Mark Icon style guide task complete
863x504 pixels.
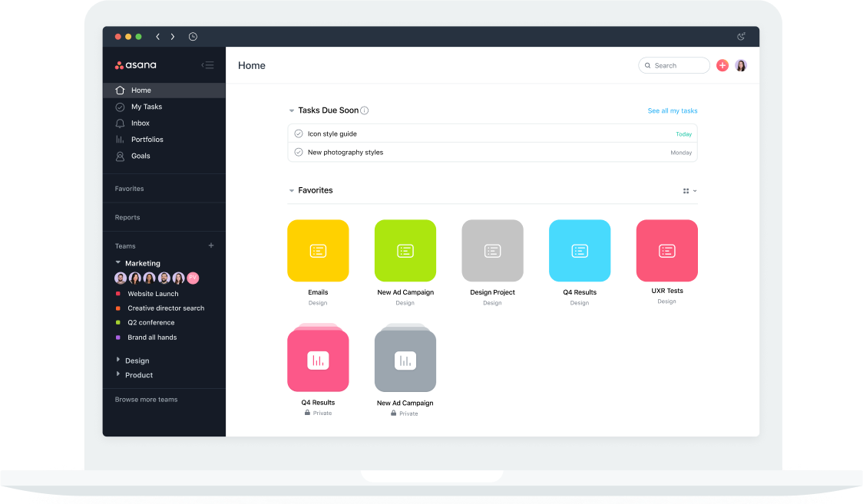tap(299, 133)
